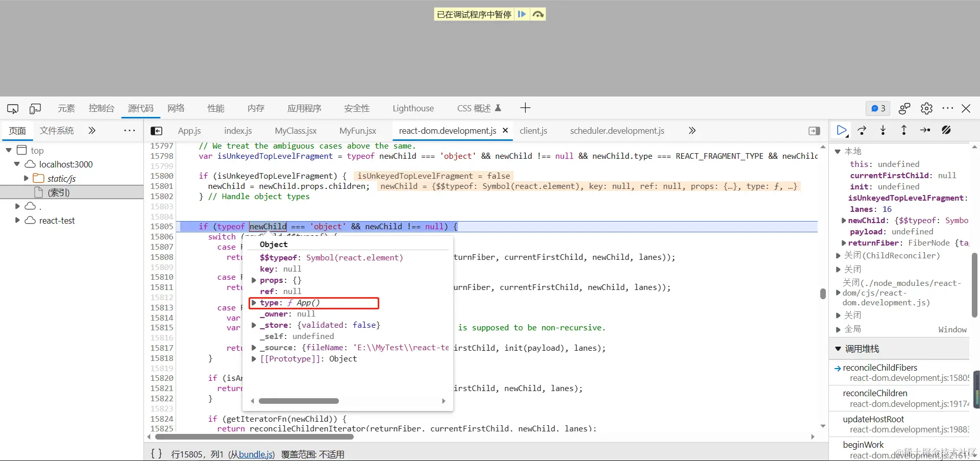Expand the static/js folder
Viewport: 980px width, 461px height.
click(x=26, y=178)
